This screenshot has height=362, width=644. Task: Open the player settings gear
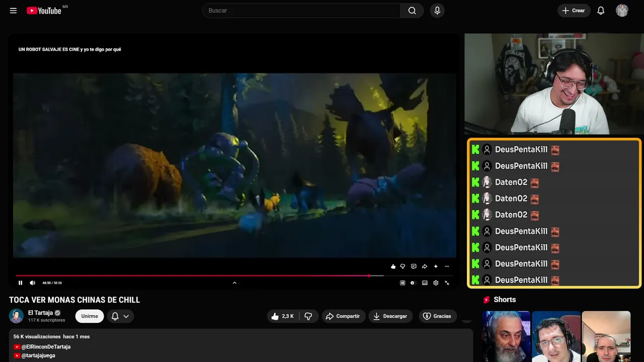[x=436, y=283]
